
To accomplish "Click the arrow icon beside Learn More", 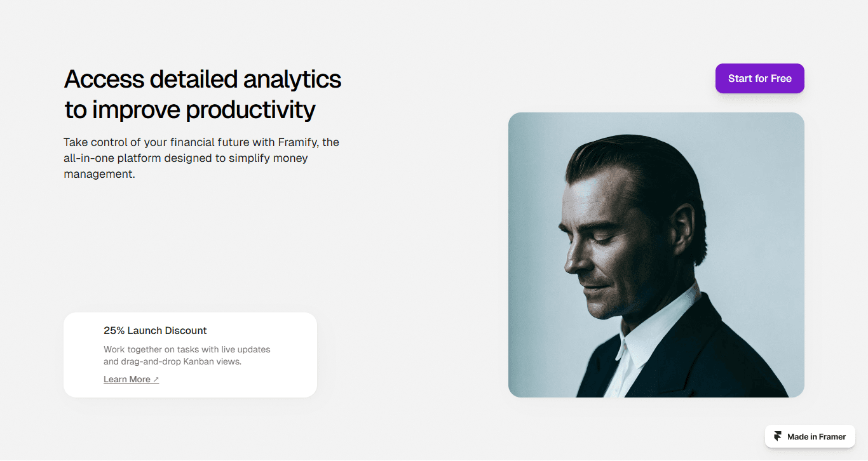I will click(x=156, y=380).
